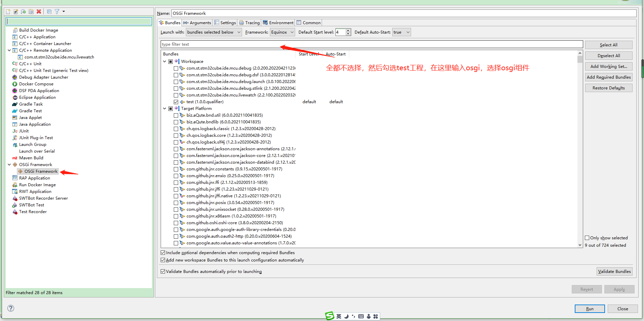Viewport: 644px width, 321px height.
Task: Click the help question mark icon
Action: [x=10, y=308]
